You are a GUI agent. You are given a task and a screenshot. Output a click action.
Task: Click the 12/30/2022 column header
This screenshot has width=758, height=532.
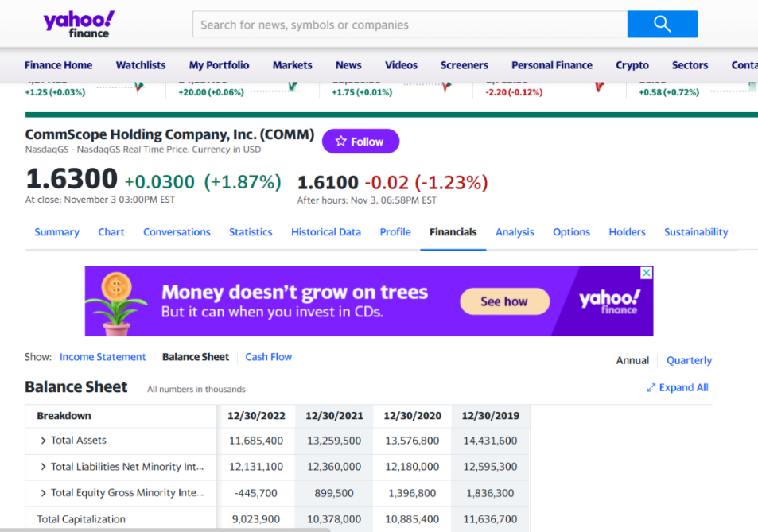[x=256, y=416]
